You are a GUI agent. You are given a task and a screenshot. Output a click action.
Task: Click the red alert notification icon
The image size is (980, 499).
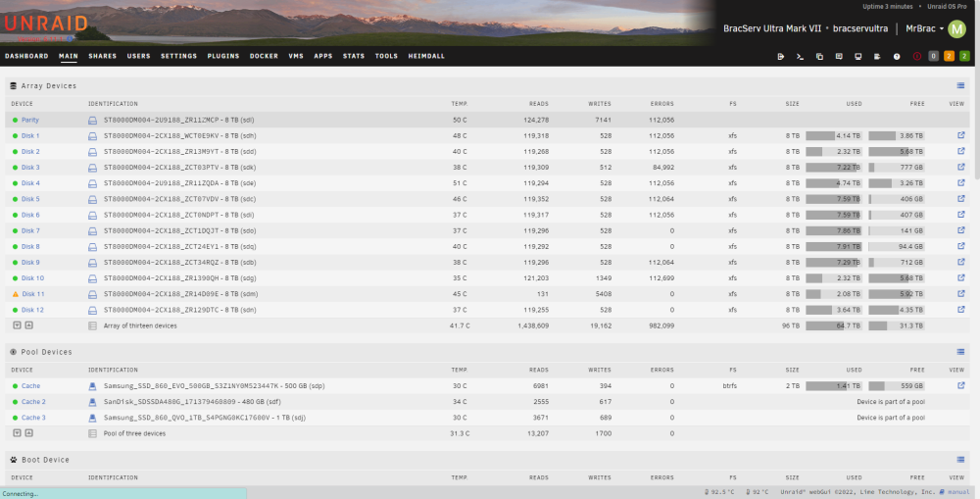917,56
